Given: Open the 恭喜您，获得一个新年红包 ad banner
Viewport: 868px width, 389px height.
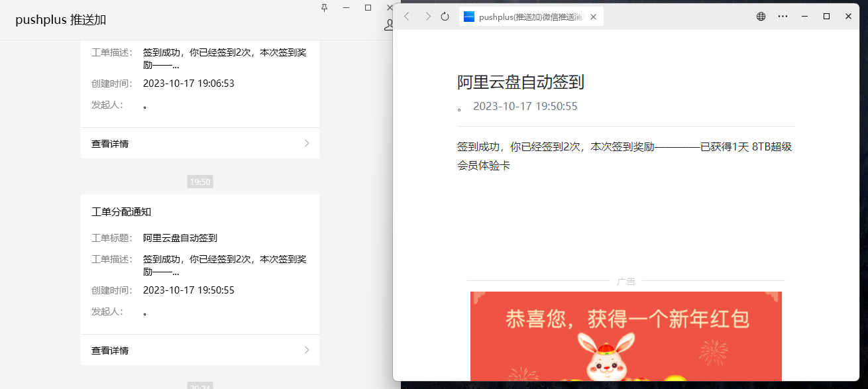Looking at the screenshot, I should 626,337.
